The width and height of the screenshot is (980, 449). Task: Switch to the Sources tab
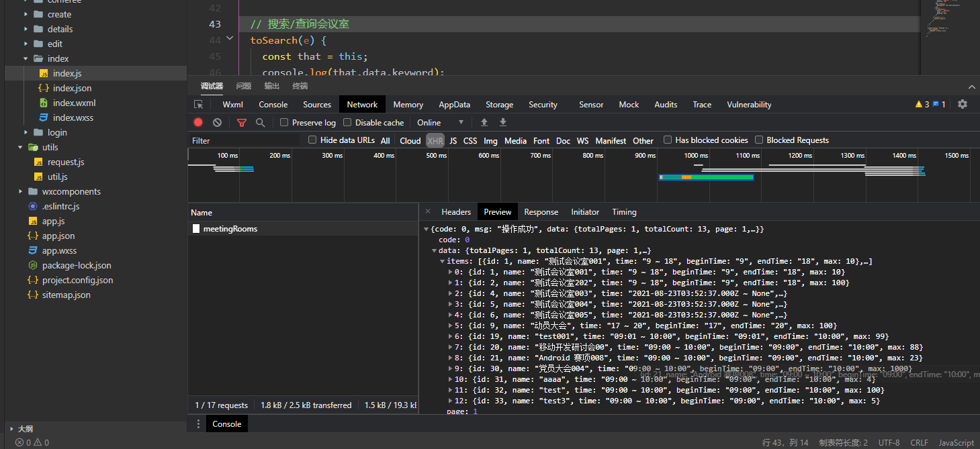click(x=317, y=105)
